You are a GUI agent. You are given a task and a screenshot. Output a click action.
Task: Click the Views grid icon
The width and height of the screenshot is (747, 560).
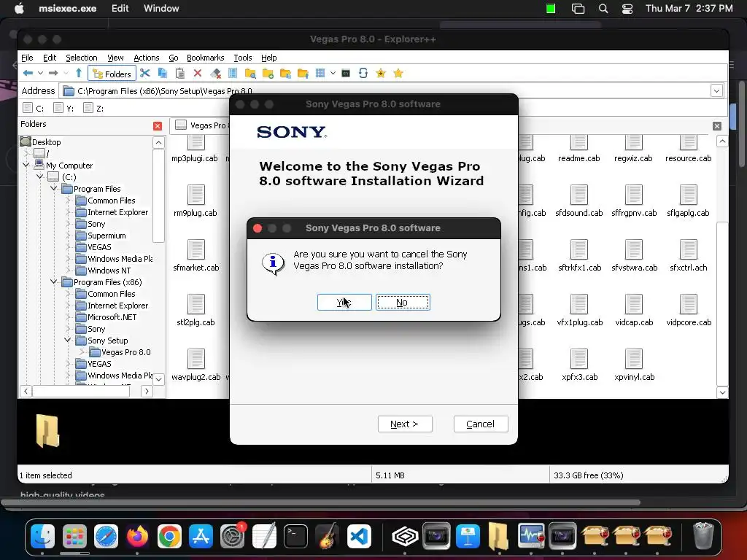320,74
